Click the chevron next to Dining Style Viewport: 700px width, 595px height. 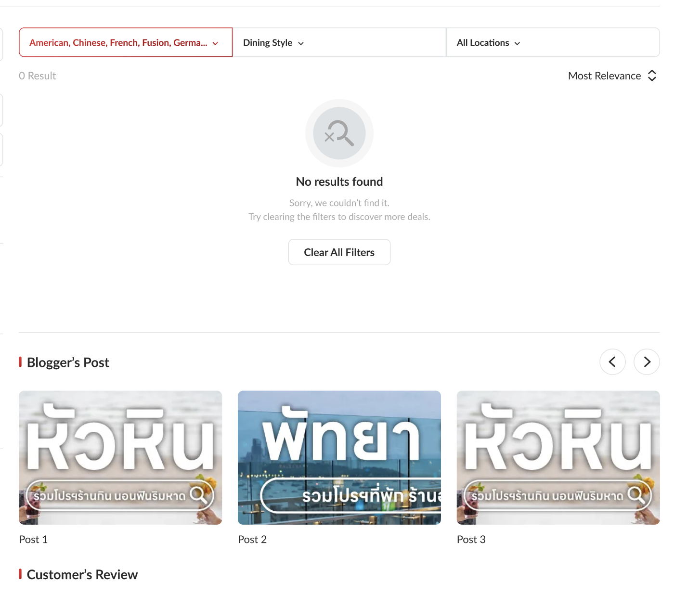(301, 43)
